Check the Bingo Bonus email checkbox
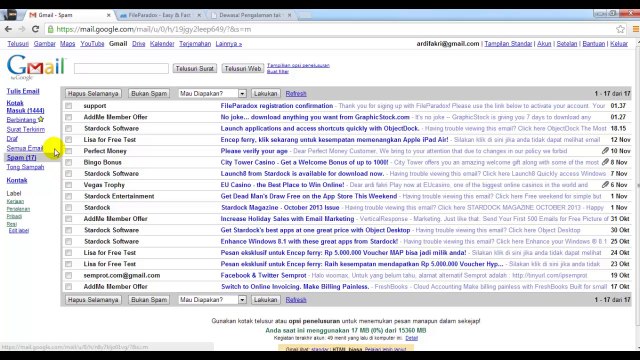 tap(69, 162)
